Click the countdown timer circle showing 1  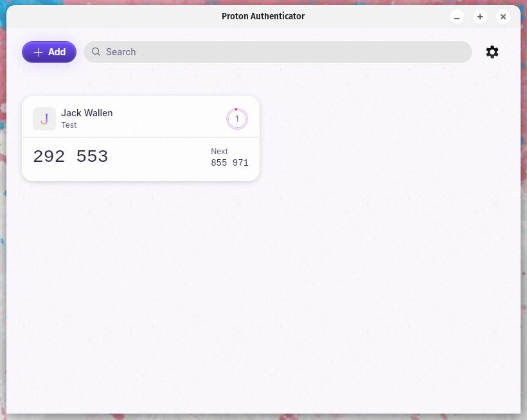pyautogui.click(x=237, y=119)
